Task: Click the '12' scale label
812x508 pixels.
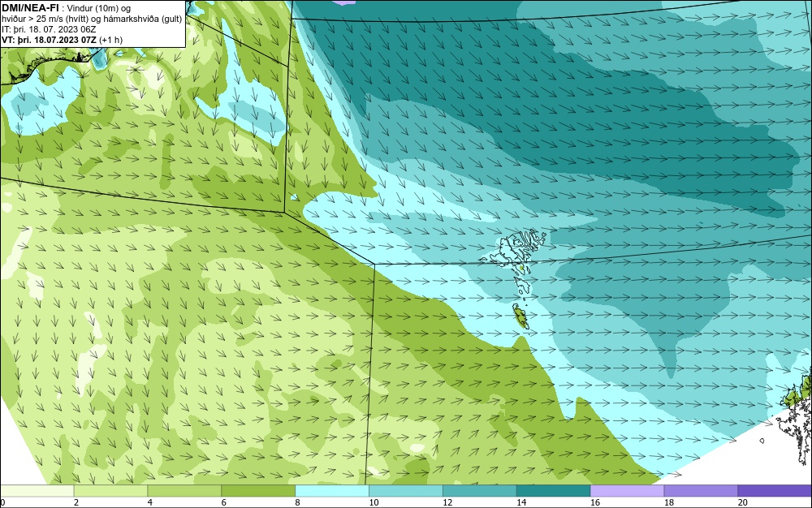Action: pos(447,502)
